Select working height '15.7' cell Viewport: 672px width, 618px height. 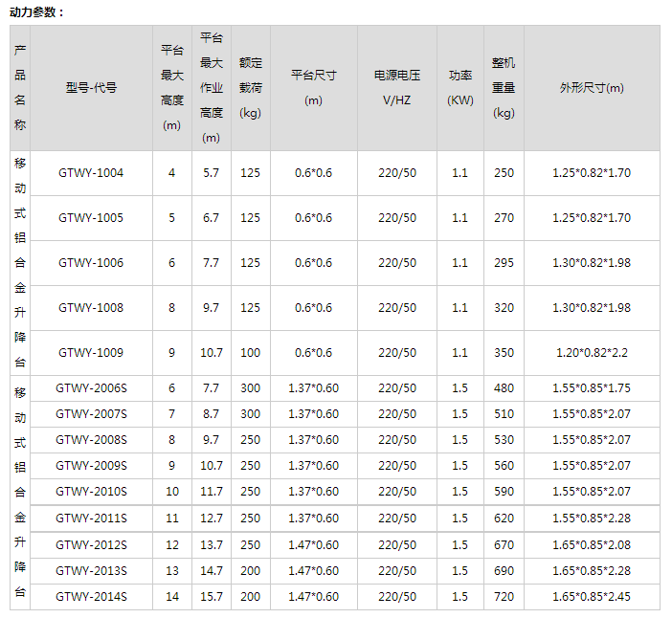coord(212,597)
